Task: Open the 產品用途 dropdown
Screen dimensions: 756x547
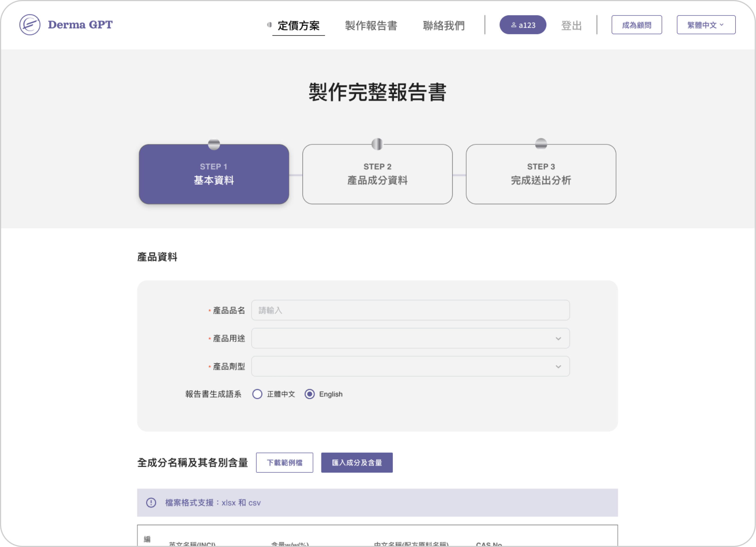Action: coord(410,338)
